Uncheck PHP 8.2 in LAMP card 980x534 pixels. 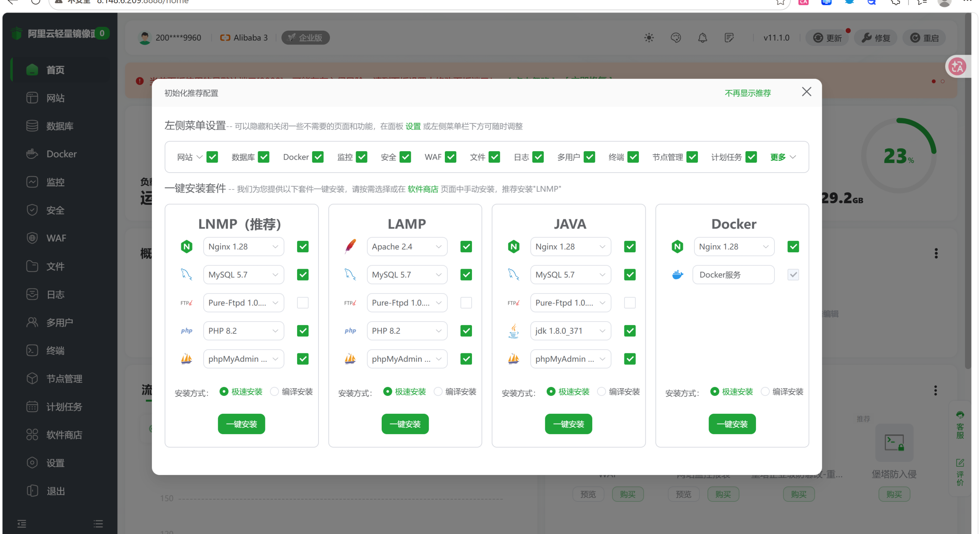pos(466,331)
